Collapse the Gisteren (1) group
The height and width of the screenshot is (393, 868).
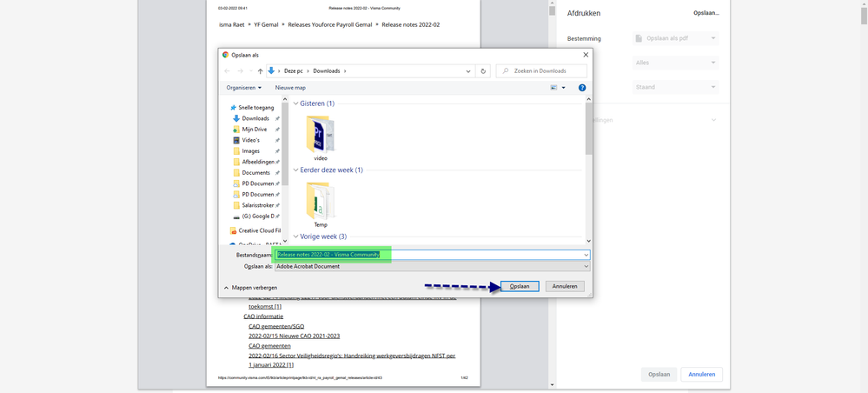[x=295, y=103]
